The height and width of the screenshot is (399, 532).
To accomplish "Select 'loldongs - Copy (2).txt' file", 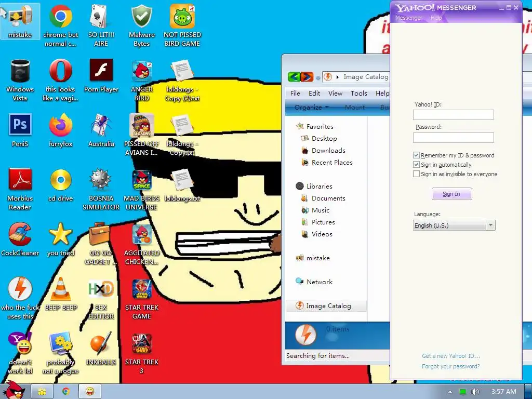I will click(182, 80).
